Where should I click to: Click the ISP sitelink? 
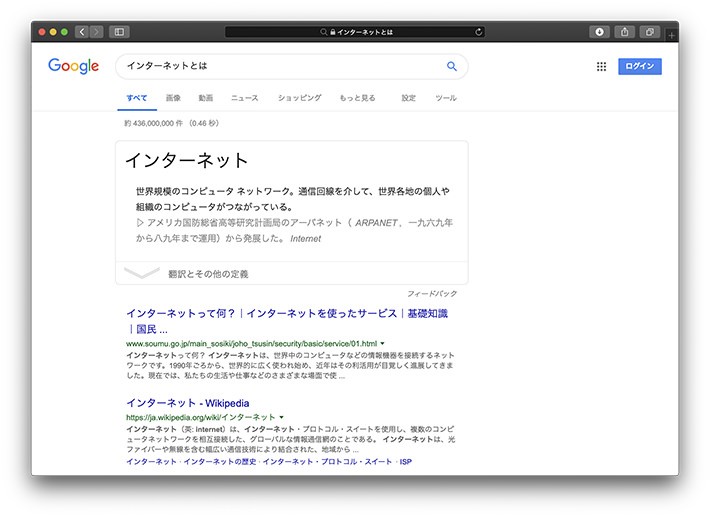(406, 461)
